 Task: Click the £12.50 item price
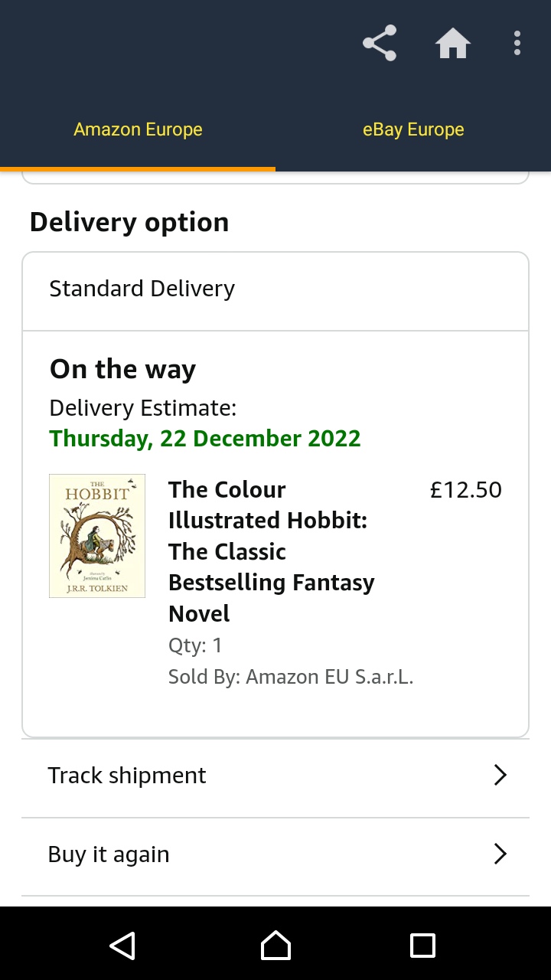tap(465, 490)
